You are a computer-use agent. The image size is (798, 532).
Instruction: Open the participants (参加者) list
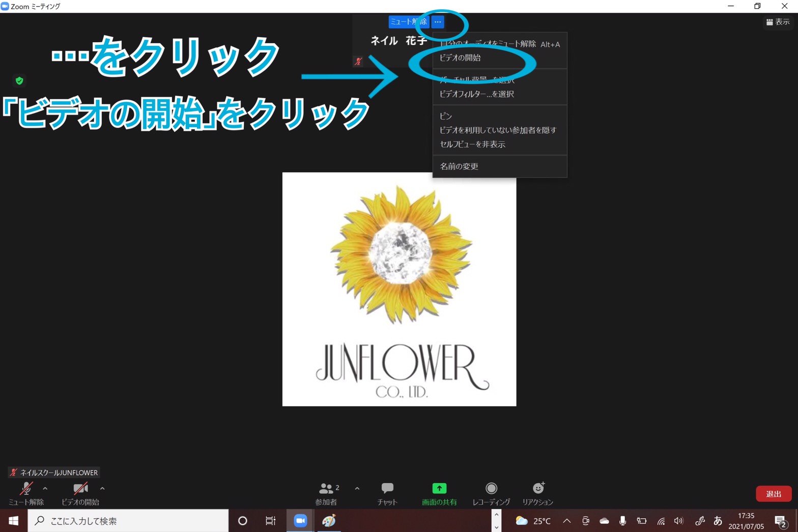(327, 489)
